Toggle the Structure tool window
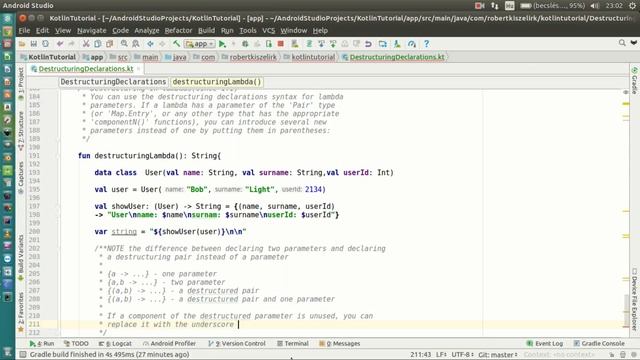Image resolution: width=640 pixels, height=360 pixels. point(21,130)
